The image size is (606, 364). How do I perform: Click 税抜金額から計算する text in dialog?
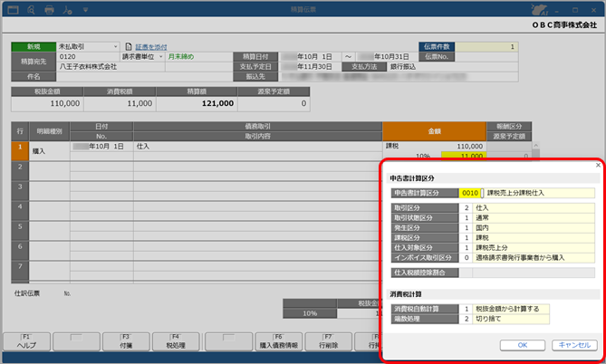507,309
